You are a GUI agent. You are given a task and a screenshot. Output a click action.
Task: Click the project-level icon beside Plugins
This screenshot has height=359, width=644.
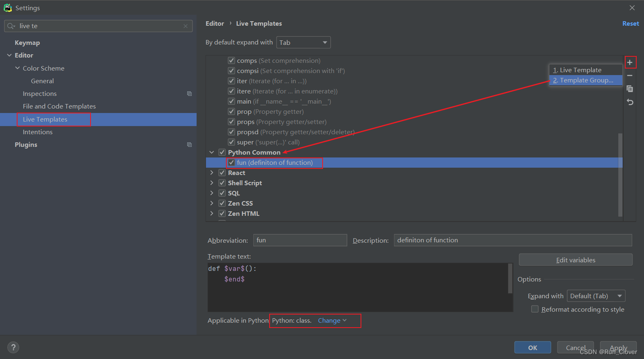189,145
